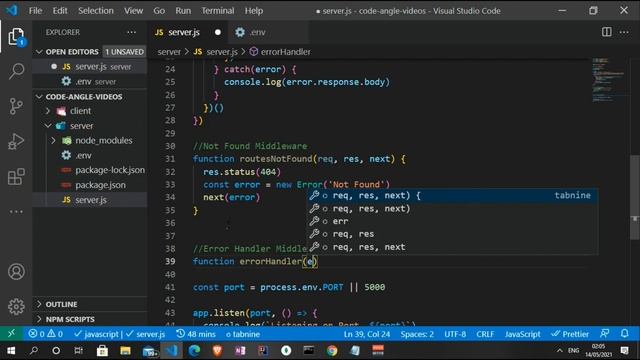This screenshot has width=640, height=360.
Task: Open the Extensions view
Action: 16,177
